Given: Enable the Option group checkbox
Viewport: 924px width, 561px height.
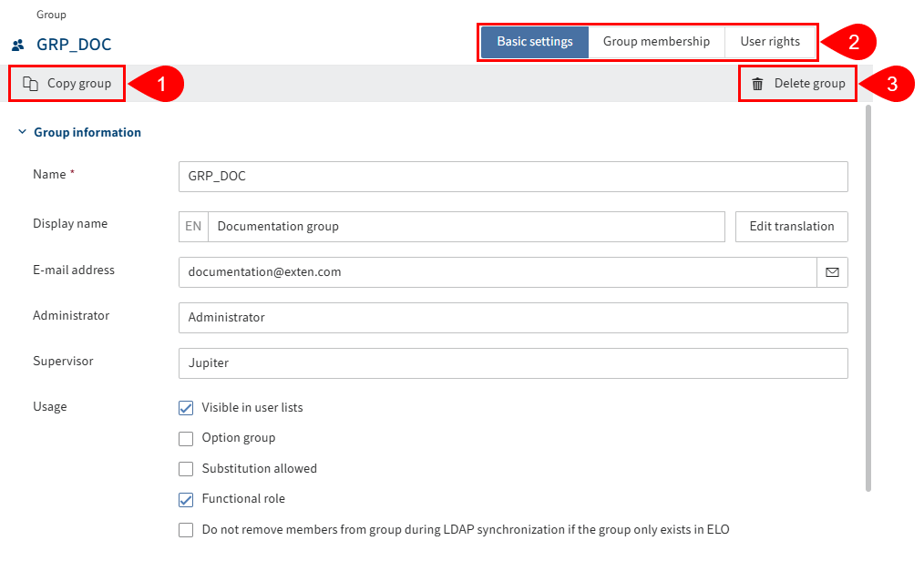Looking at the screenshot, I should (186, 438).
